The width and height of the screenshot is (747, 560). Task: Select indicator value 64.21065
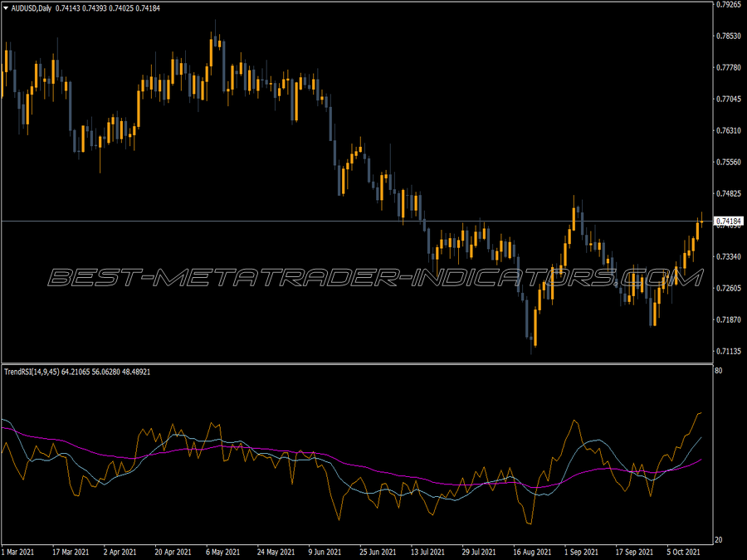pyautogui.click(x=76, y=372)
